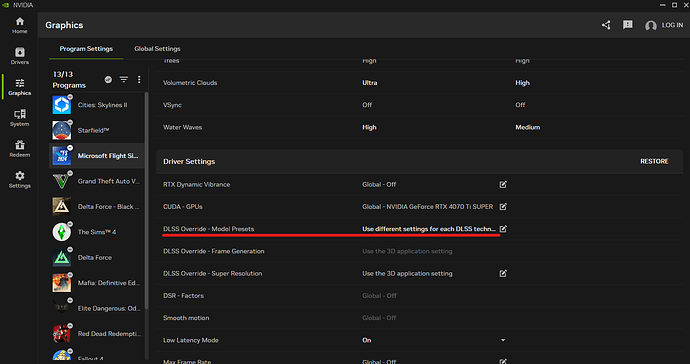Click the DLSS Override - Frame Generation label
This screenshot has width=690, height=364.
coord(213,251)
